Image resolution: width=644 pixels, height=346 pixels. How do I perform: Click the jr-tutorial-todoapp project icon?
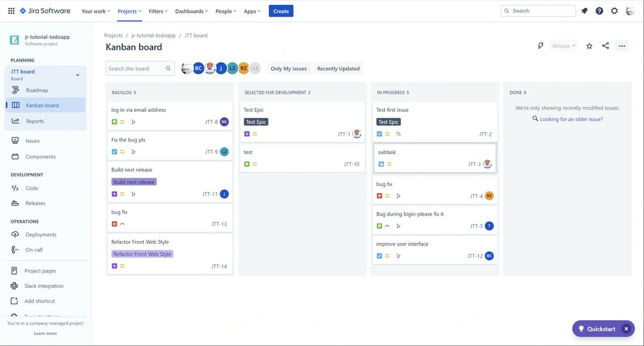click(x=14, y=40)
